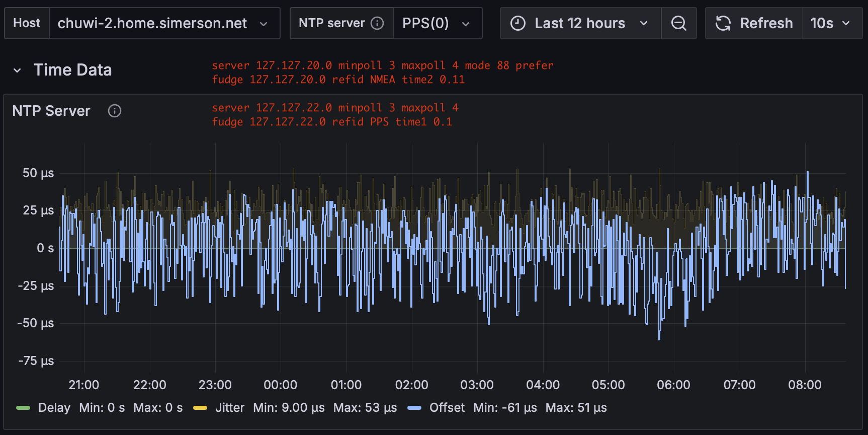The image size is (868, 435).
Task: Click the fudge 127.127.20.0 refid NMEA line
Action: click(x=338, y=80)
